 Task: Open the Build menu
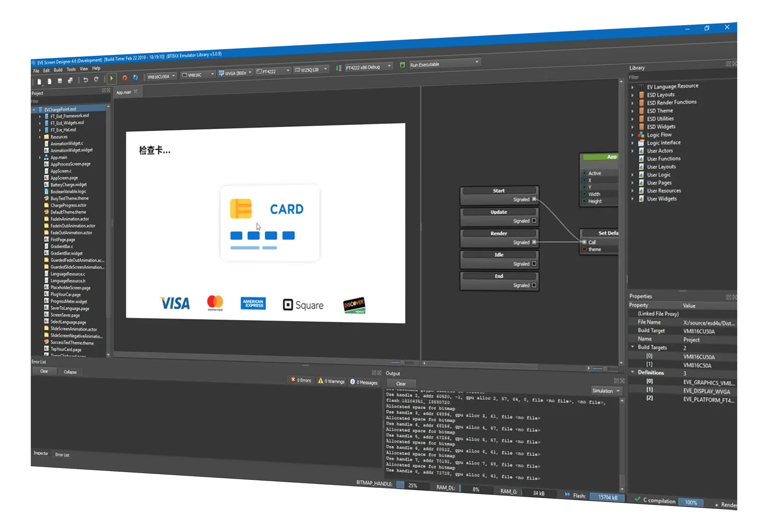pos(58,70)
